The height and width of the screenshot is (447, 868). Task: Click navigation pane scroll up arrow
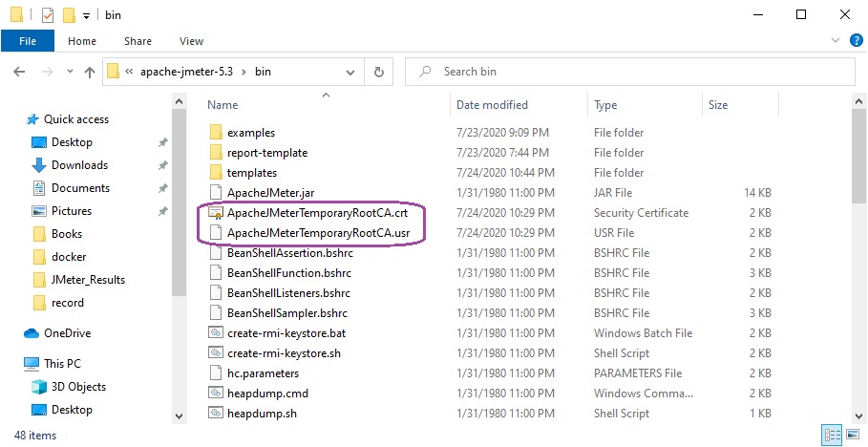click(179, 102)
